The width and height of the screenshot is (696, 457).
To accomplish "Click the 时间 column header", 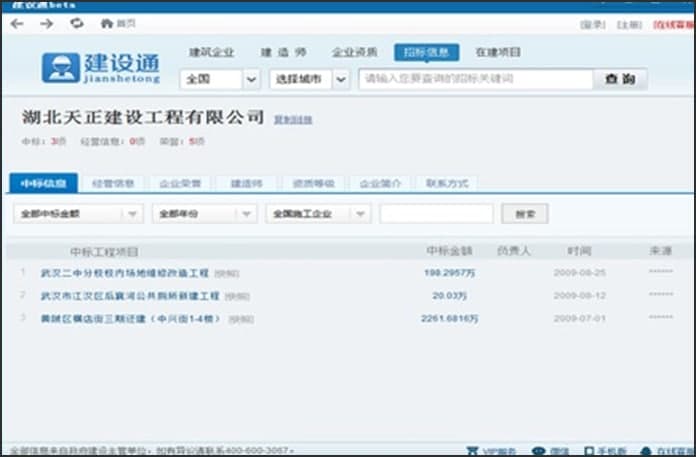I will click(580, 251).
